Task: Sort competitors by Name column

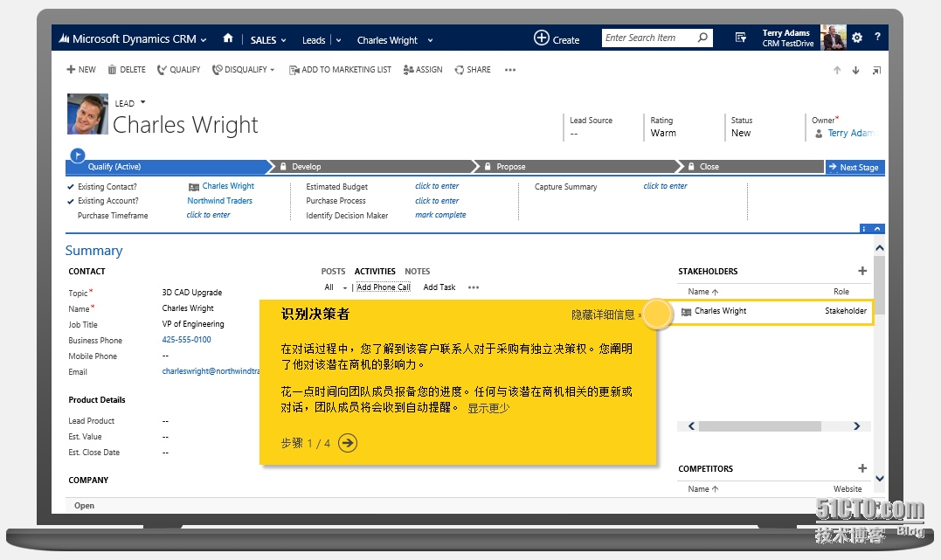Action: coord(702,489)
